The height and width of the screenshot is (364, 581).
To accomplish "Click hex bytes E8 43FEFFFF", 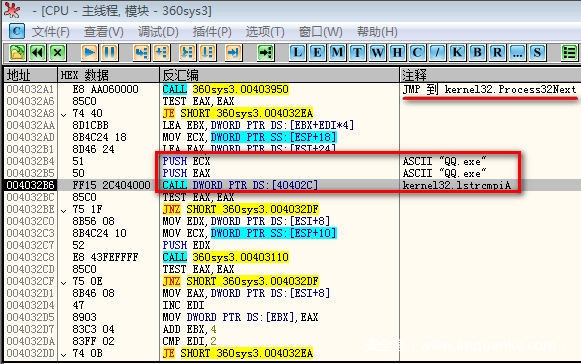I will coord(105,257).
